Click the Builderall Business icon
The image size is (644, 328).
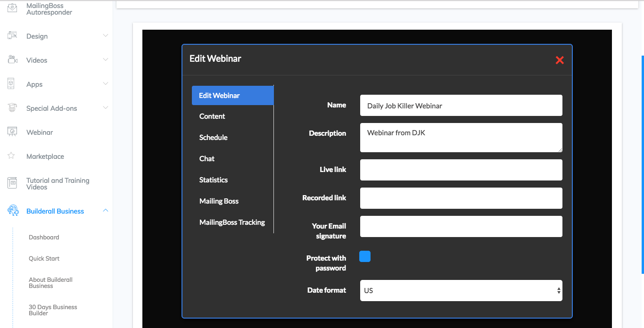(13, 211)
